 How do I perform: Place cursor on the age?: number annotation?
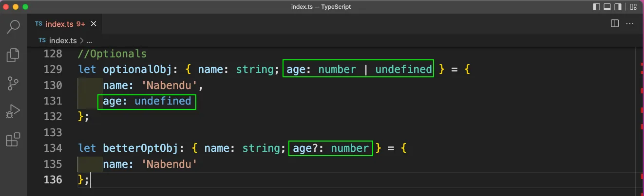pyautogui.click(x=331, y=148)
